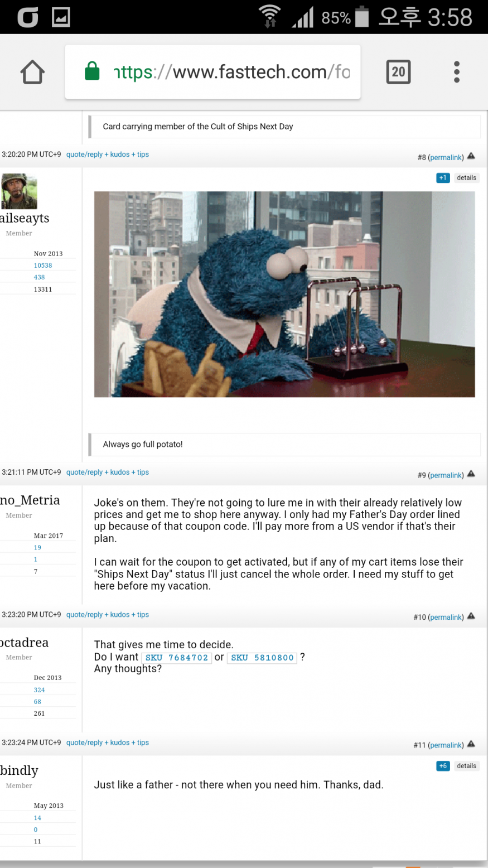Image resolution: width=488 pixels, height=868 pixels.
Task: Open the tab switcher showing 20
Action: 398,72
